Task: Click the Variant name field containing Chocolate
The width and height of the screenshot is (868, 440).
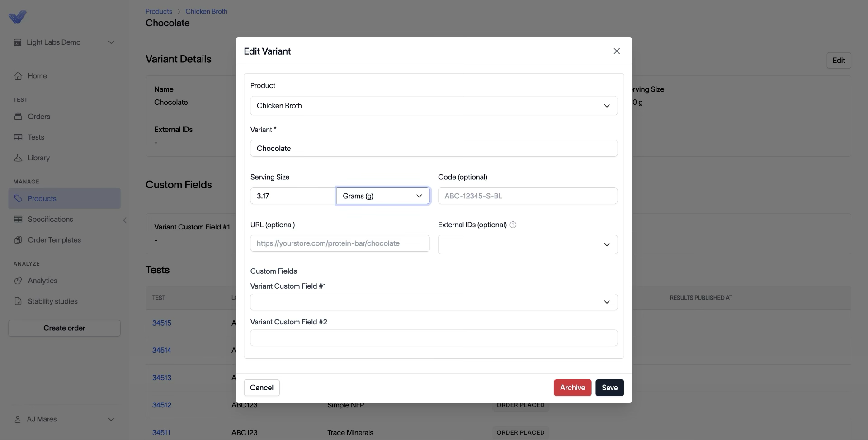Action: [x=434, y=148]
